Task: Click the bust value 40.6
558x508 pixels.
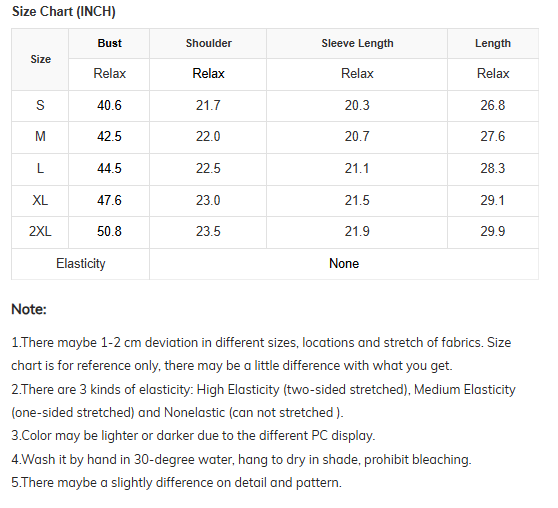Action: tap(109, 105)
